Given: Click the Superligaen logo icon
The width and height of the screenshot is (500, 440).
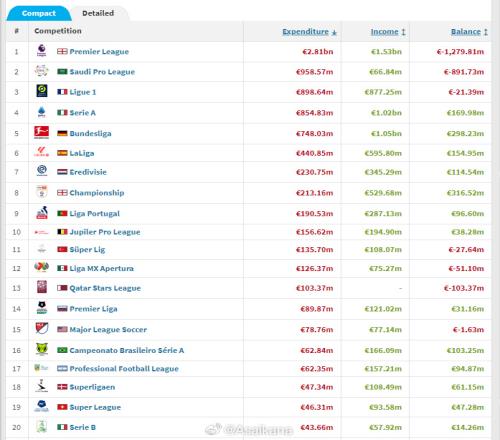Looking at the screenshot, I should tap(42, 386).
